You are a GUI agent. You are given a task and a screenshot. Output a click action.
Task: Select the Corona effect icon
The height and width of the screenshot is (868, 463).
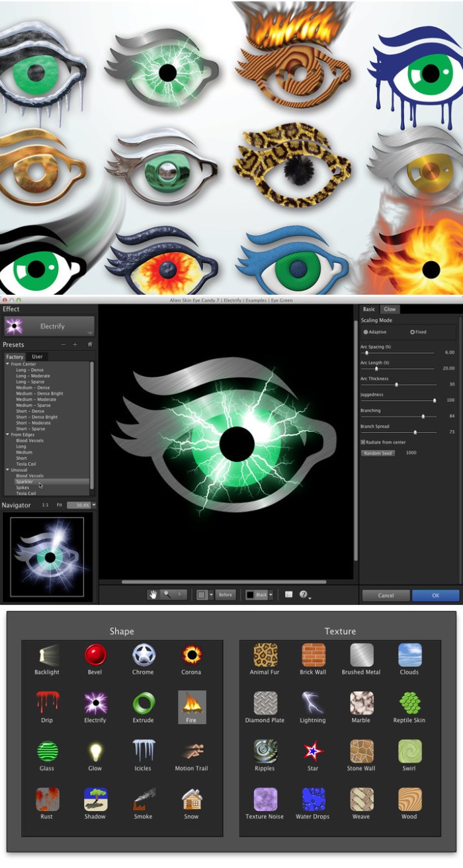tap(192, 655)
